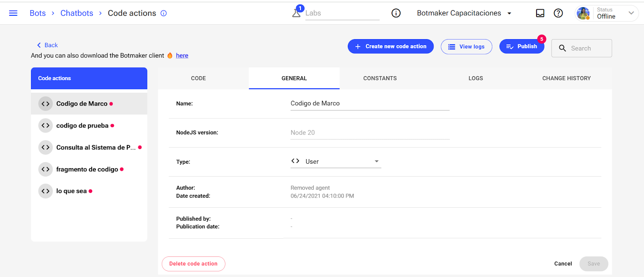
Task: Select Consulta al Sistema de P... item
Action: pos(89,147)
